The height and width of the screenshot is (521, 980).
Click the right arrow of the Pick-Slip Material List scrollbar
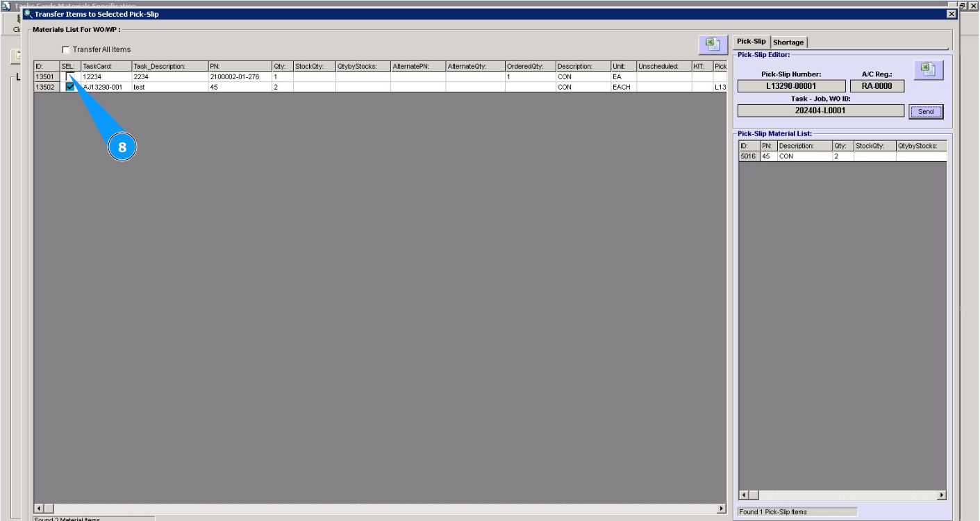tap(942, 495)
